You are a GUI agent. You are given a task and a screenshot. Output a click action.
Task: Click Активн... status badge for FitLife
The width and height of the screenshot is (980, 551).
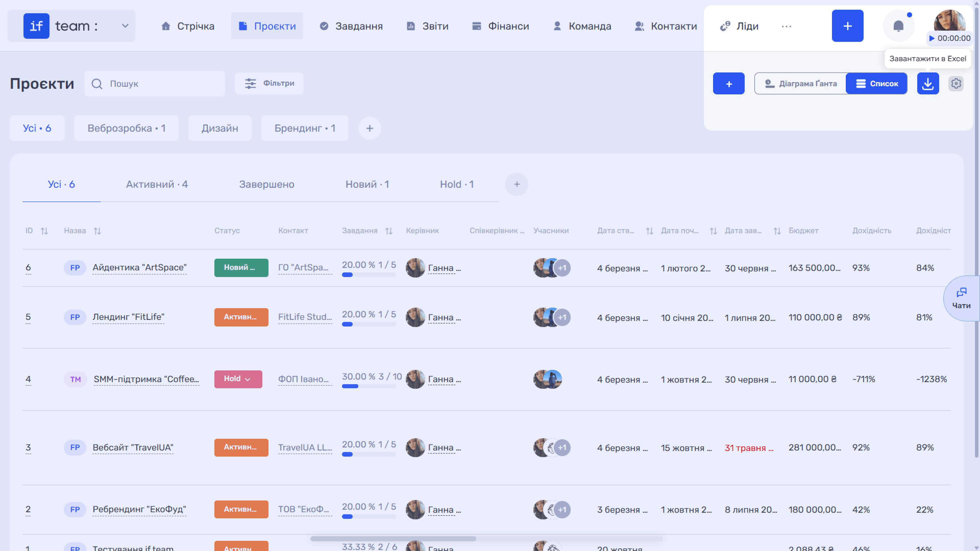[x=241, y=317]
